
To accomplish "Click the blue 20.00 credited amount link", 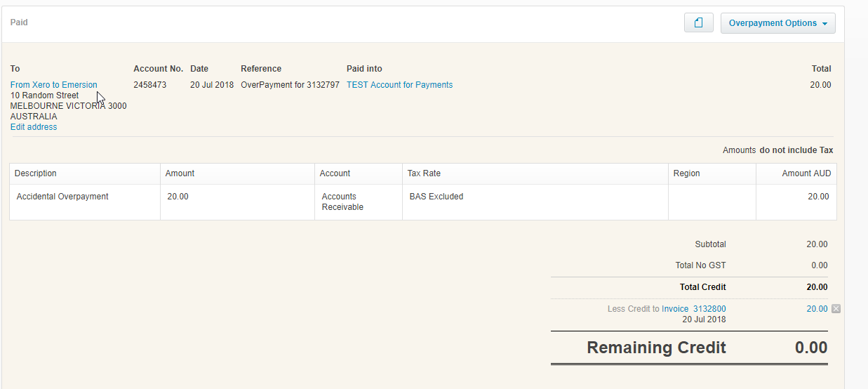I will click(817, 309).
